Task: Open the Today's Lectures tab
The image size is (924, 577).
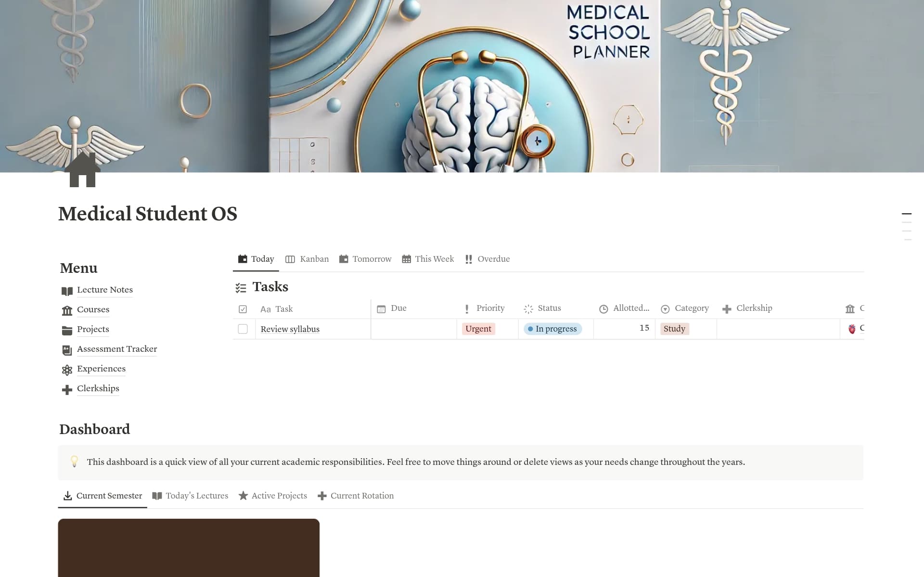Action: [x=190, y=496]
